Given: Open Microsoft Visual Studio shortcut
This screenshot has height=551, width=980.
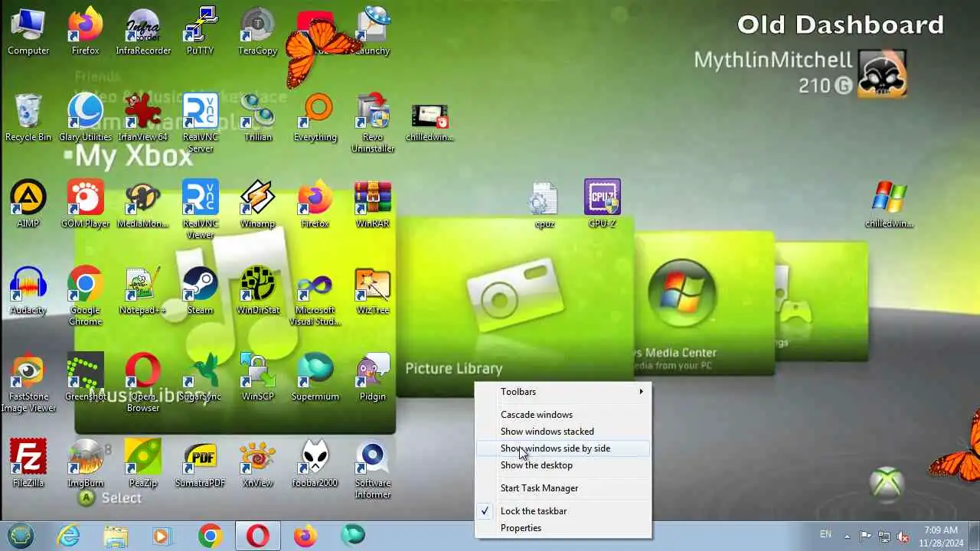Looking at the screenshot, I should [x=315, y=295].
